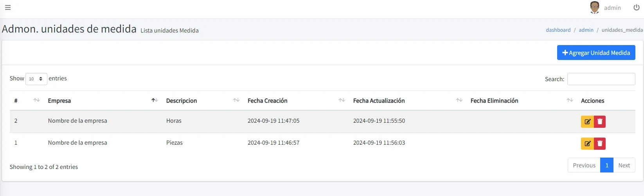Open the admin breadcrumb link
The height and width of the screenshot is (196, 644).
click(586, 30)
